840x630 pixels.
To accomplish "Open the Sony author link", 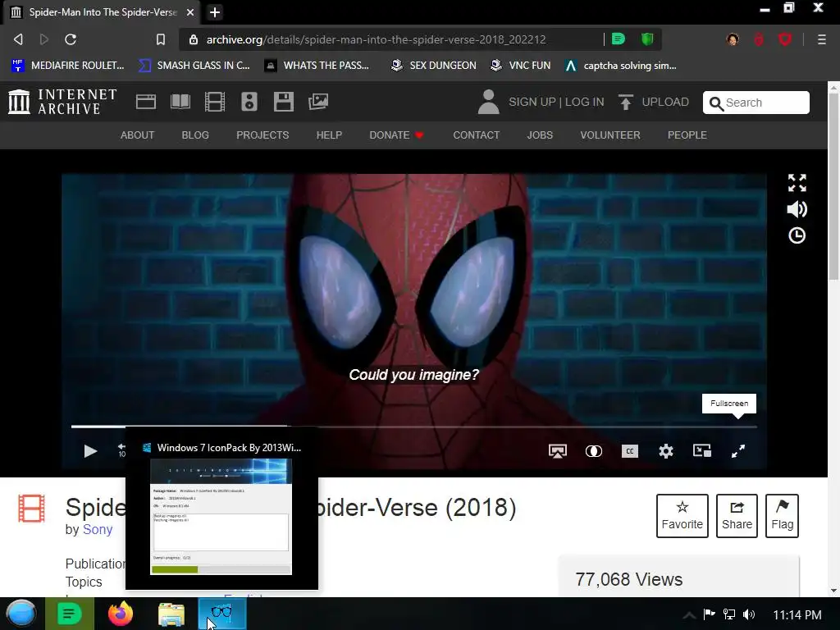I will click(98, 529).
